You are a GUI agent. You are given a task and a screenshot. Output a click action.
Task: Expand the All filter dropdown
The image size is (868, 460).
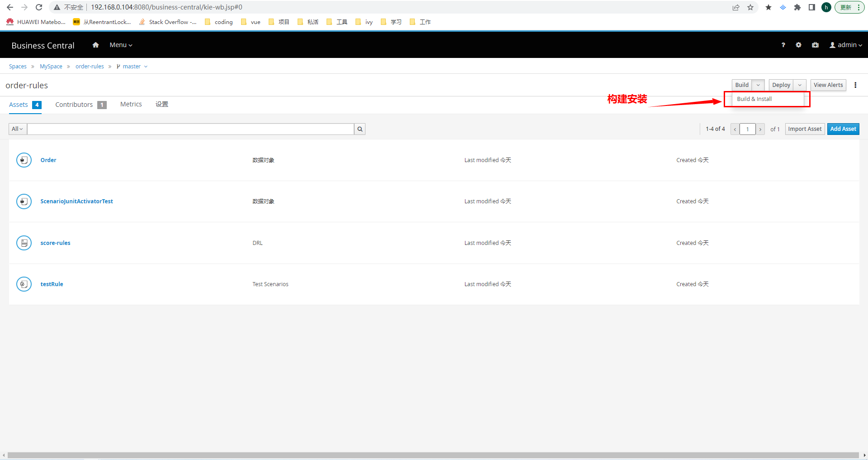(x=18, y=129)
